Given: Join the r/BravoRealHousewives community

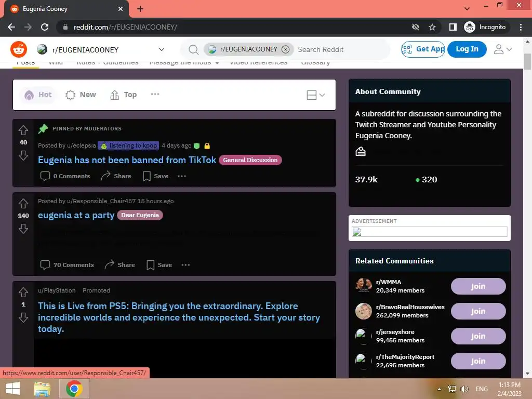Looking at the screenshot, I should coord(478,311).
